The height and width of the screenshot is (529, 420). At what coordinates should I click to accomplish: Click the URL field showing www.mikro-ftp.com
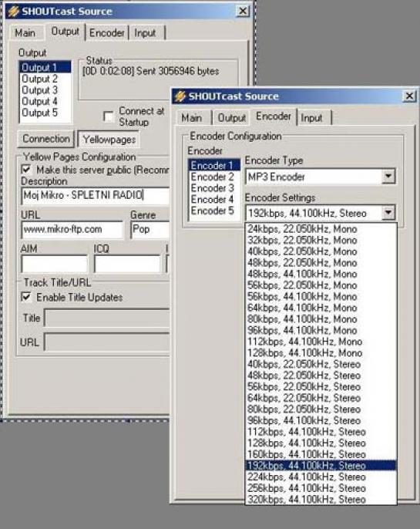pos(72,230)
